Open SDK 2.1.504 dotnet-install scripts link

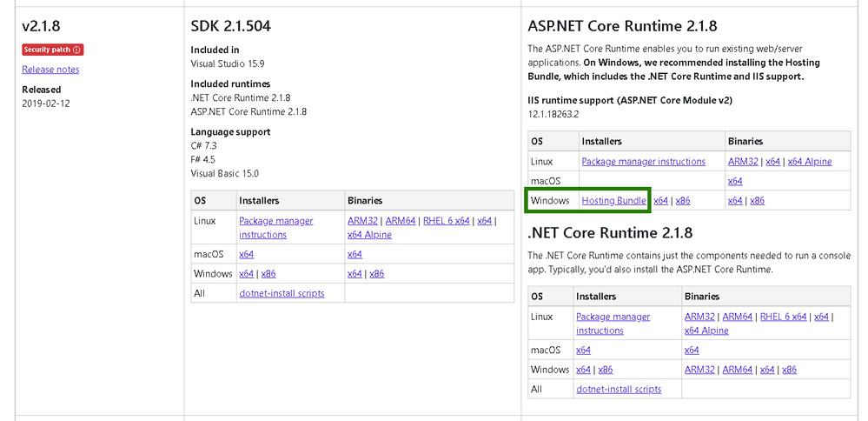pos(282,293)
